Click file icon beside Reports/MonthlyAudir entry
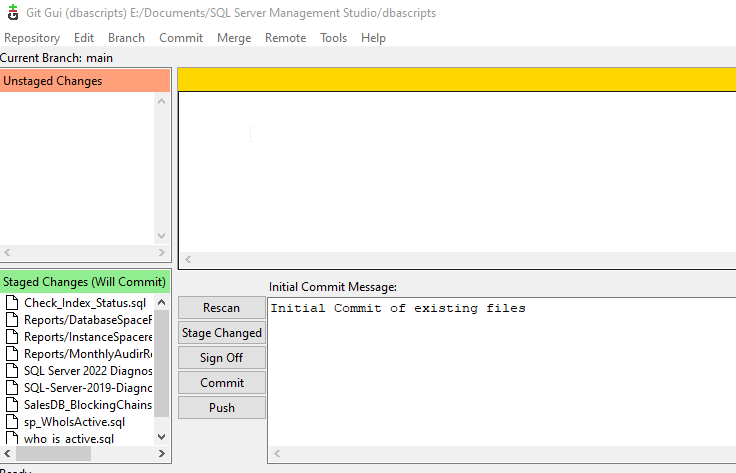The width and height of the screenshot is (736, 473). tap(12, 354)
